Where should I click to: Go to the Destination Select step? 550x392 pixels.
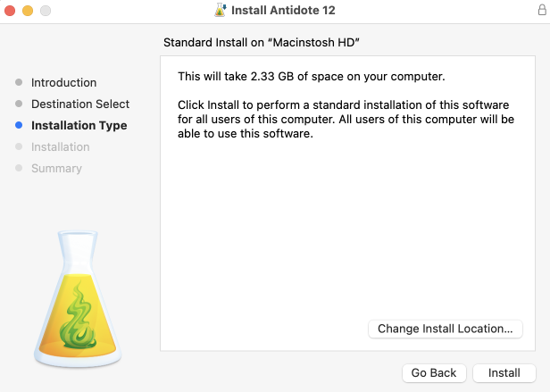coord(80,104)
